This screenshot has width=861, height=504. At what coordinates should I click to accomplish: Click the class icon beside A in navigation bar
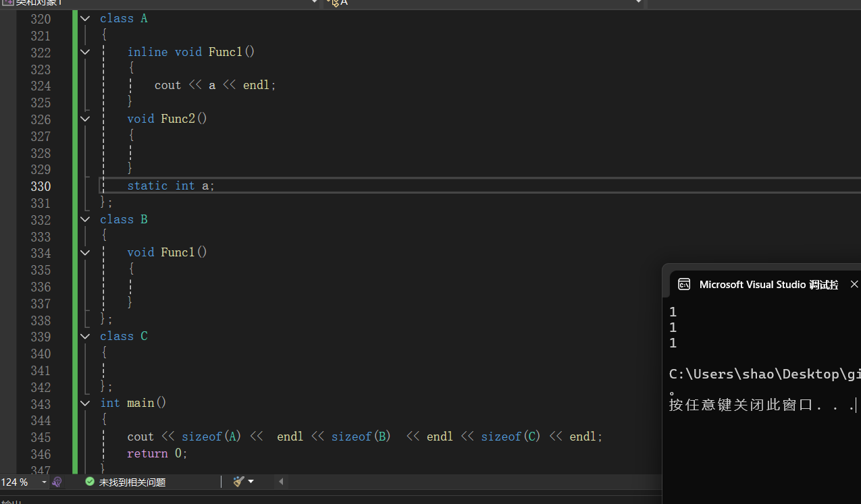coord(333,3)
